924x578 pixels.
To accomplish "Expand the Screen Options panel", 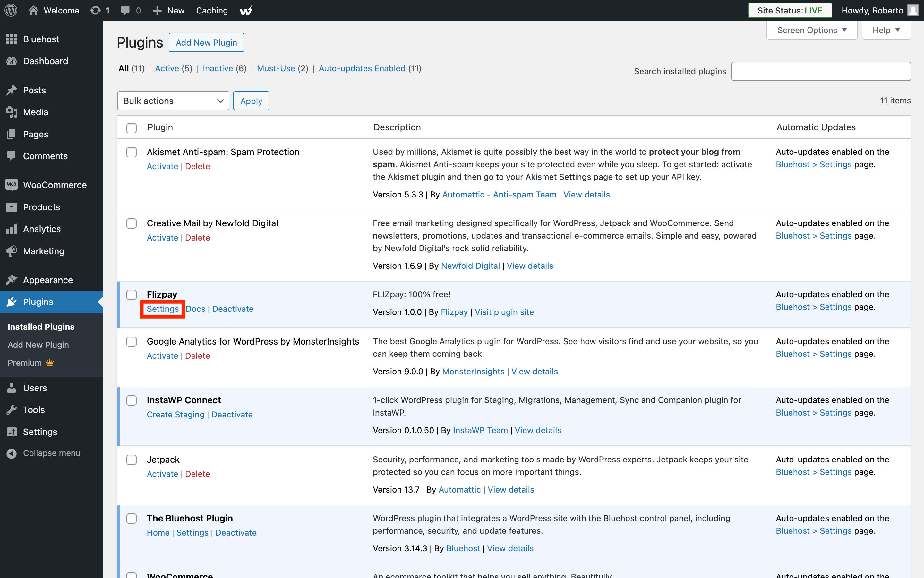I will pos(812,30).
